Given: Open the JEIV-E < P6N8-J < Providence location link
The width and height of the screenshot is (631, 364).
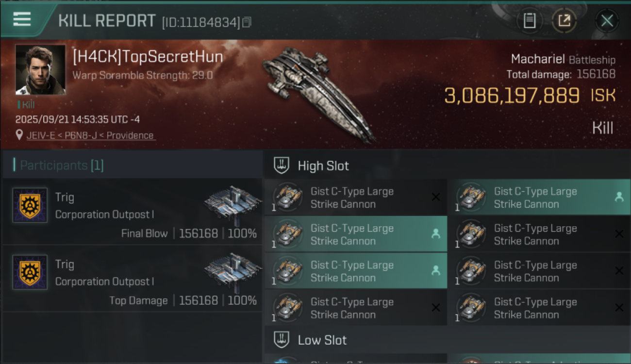Looking at the screenshot, I should [x=90, y=135].
